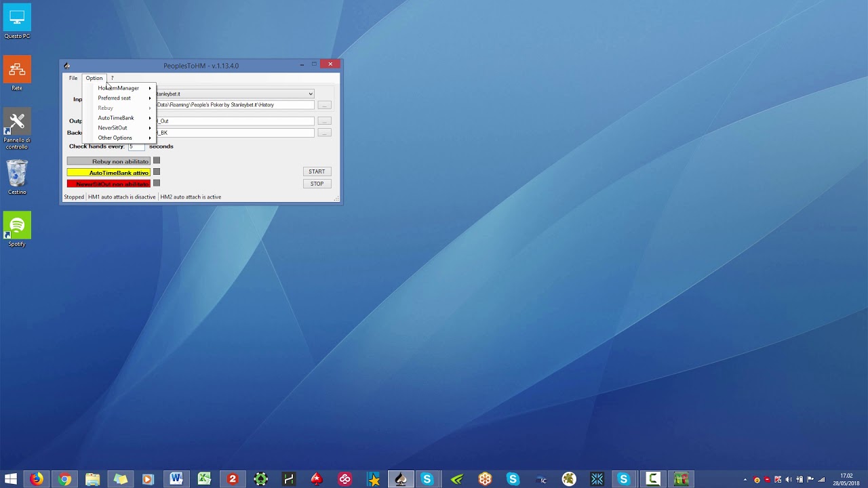
Task: Browse for the output folder
Action: coord(325,121)
